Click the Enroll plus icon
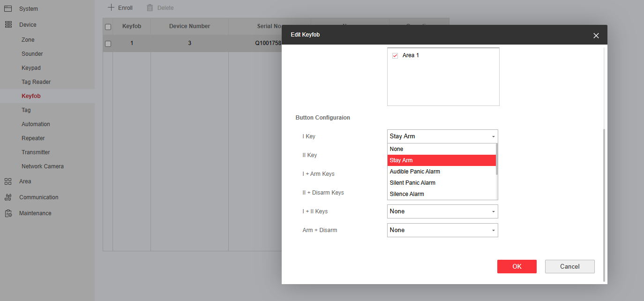The width and height of the screenshot is (644, 301). [111, 8]
